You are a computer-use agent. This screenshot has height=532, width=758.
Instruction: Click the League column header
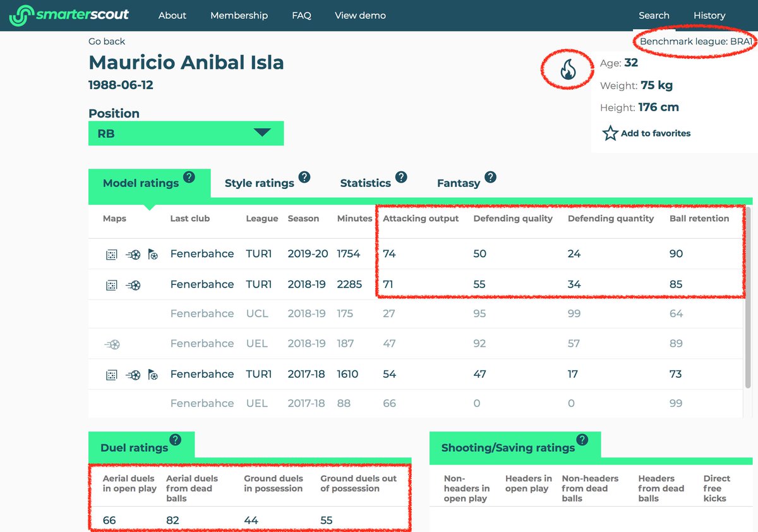262,219
